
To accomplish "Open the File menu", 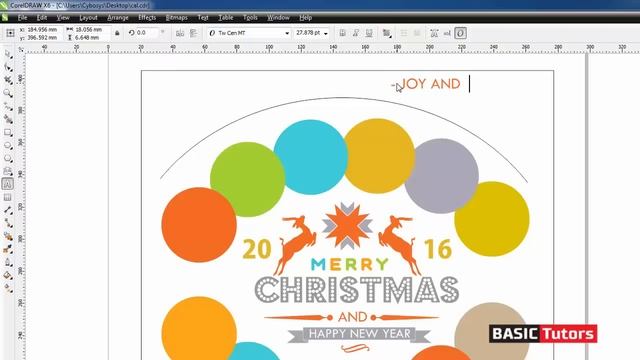I will pos(22,18).
